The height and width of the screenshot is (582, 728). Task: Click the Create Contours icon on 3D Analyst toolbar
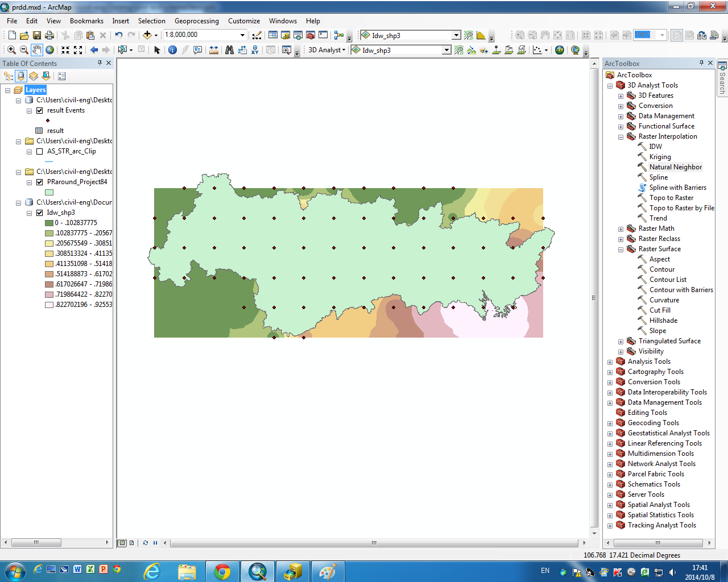coord(459,50)
